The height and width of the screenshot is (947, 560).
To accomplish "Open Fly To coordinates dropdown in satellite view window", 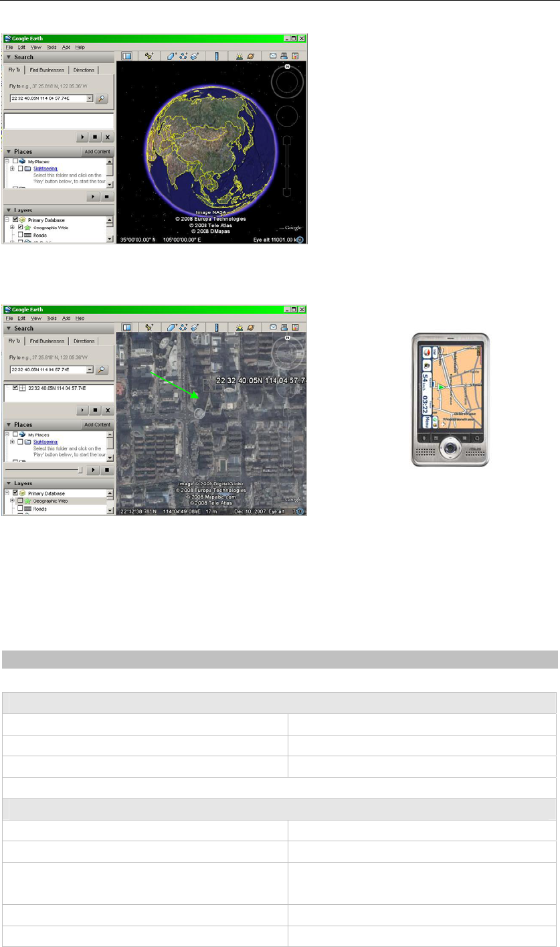I will [90, 369].
